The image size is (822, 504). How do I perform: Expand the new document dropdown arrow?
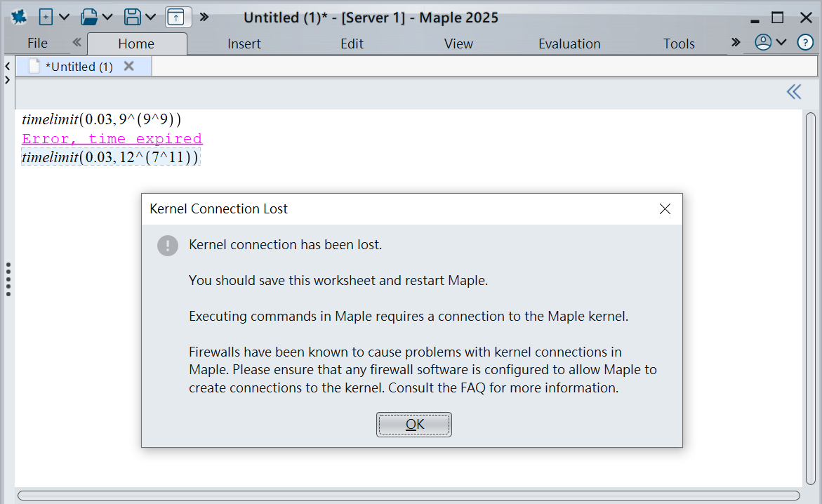click(x=64, y=17)
